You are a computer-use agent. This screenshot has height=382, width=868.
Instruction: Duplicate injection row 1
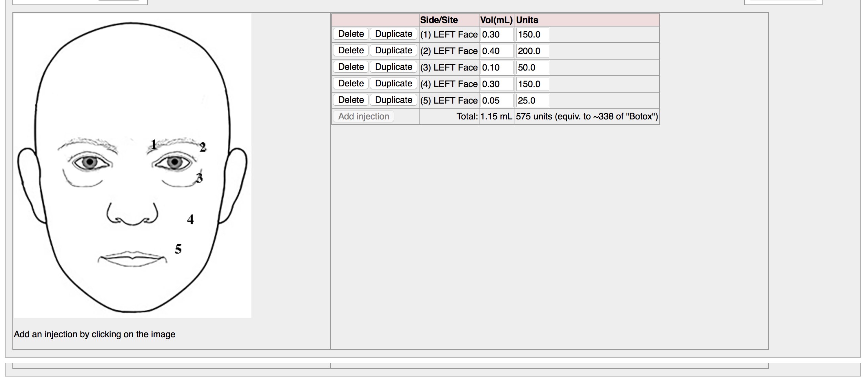click(393, 34)
